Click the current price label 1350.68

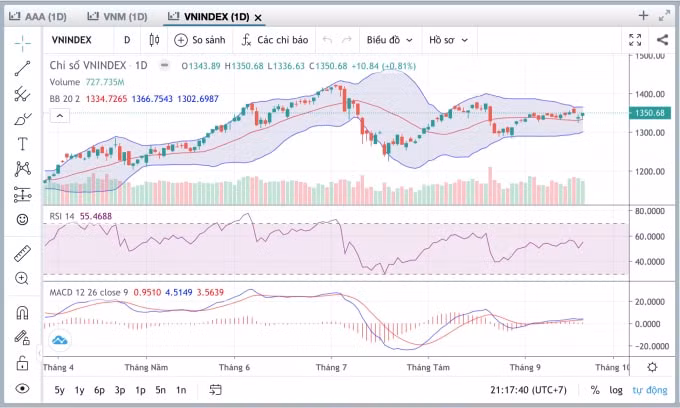tap(650, 113)
